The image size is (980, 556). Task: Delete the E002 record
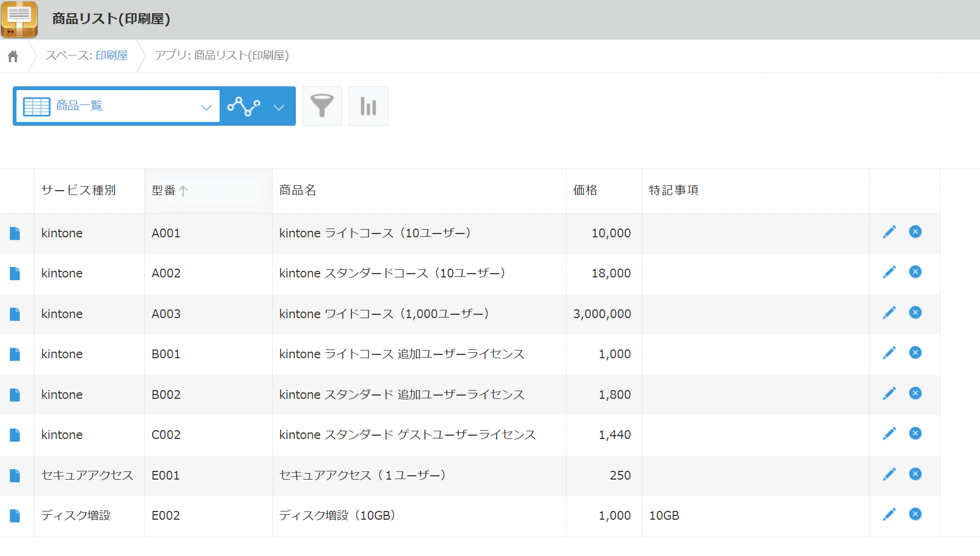915,514
